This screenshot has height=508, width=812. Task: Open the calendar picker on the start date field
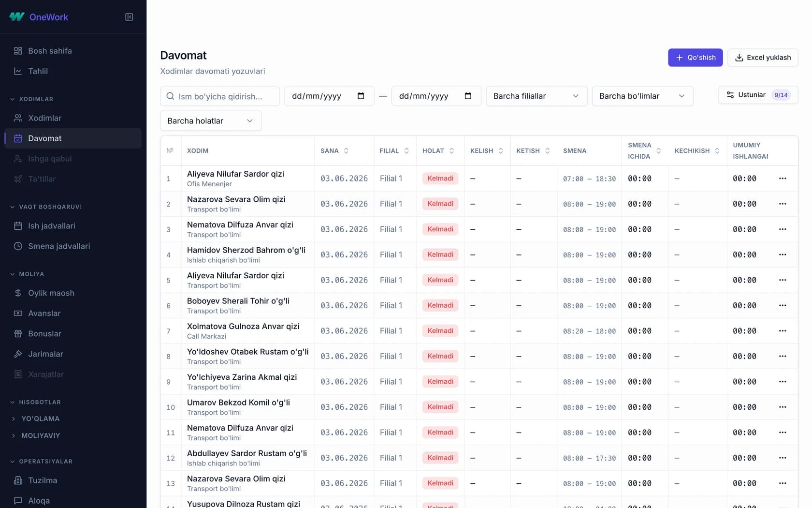(x=361, y=96)
